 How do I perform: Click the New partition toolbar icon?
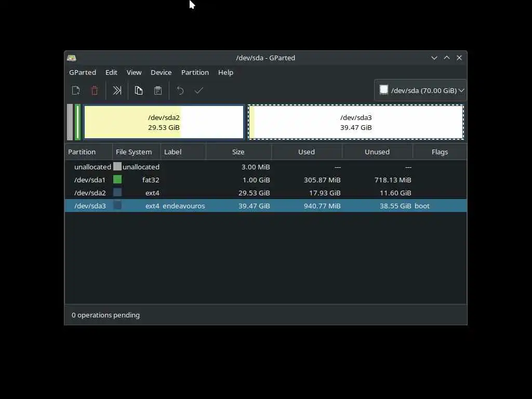[76, 90]
